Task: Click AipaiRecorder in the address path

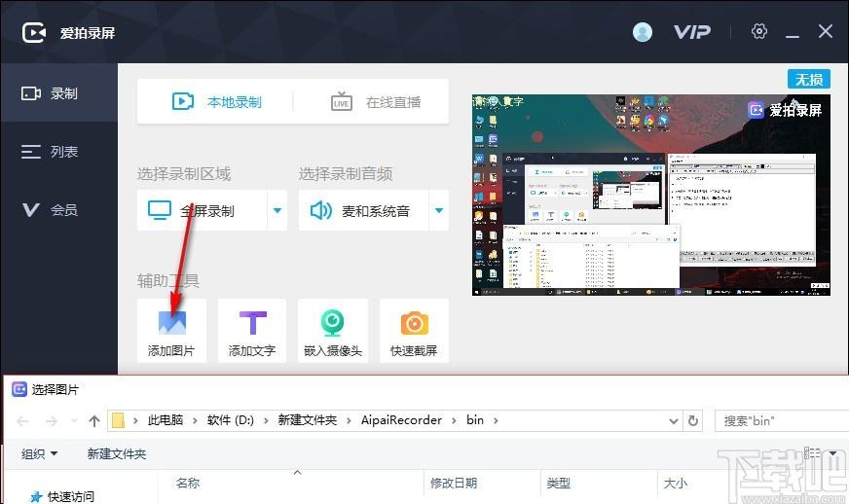Action: [401, 420]
